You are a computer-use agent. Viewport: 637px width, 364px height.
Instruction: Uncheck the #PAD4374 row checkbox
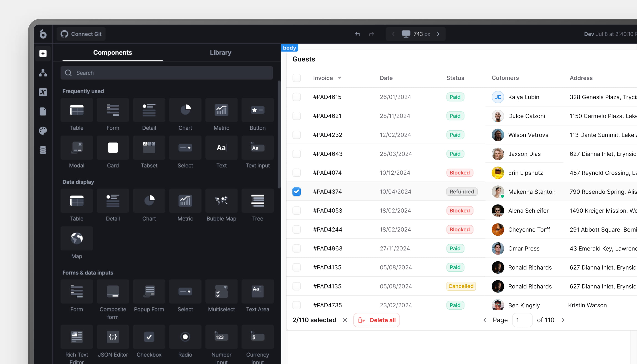click(x=296, y=192)
